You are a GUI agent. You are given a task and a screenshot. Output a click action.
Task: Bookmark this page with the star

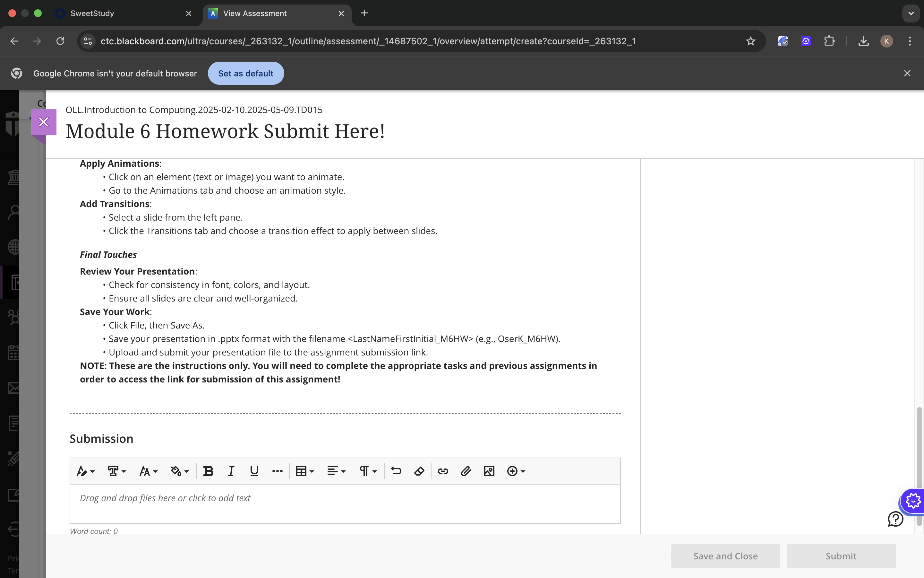751,41
